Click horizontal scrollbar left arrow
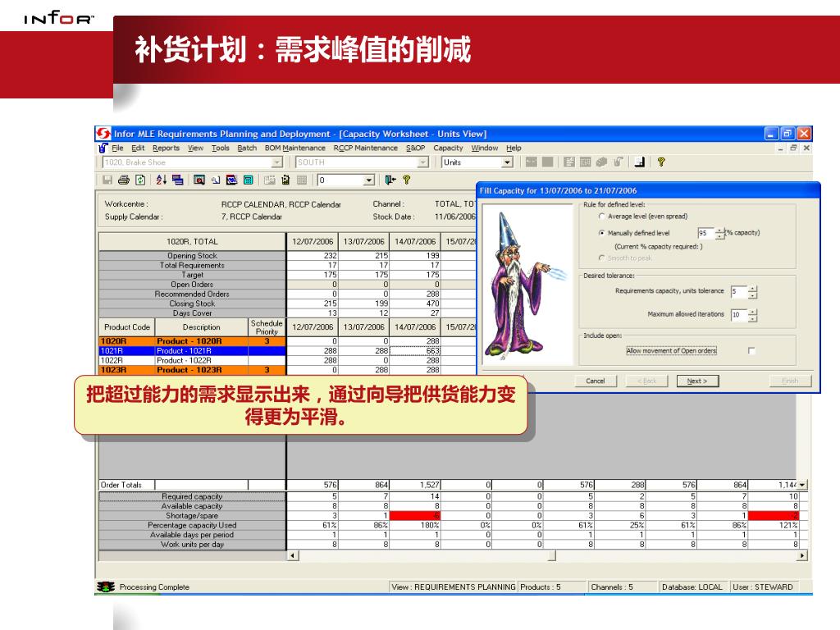 coord(293,556)
